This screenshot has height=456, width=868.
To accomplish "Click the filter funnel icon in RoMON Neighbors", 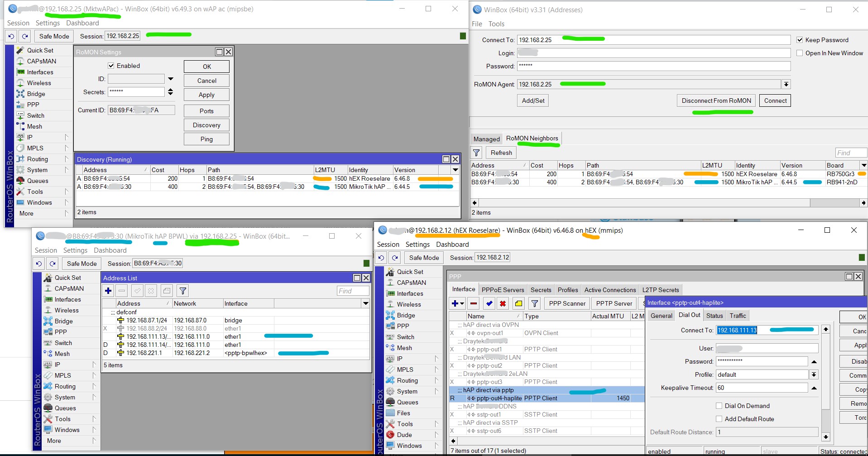I will tap(476, 153).
